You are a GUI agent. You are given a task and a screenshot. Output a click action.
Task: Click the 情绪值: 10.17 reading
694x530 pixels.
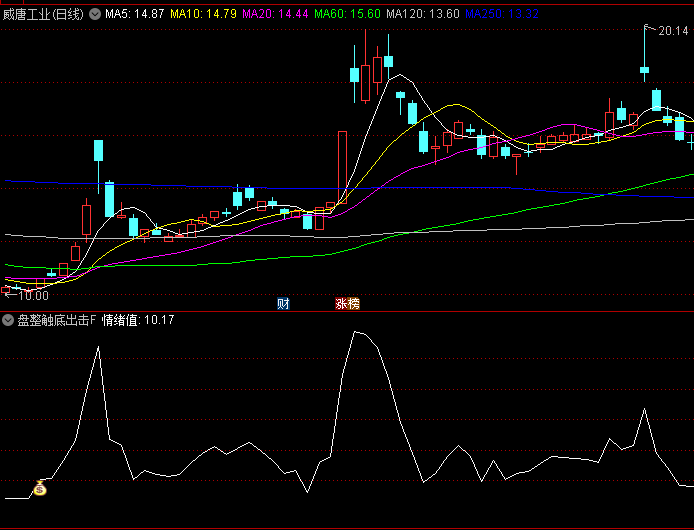(x=138, y=320)
